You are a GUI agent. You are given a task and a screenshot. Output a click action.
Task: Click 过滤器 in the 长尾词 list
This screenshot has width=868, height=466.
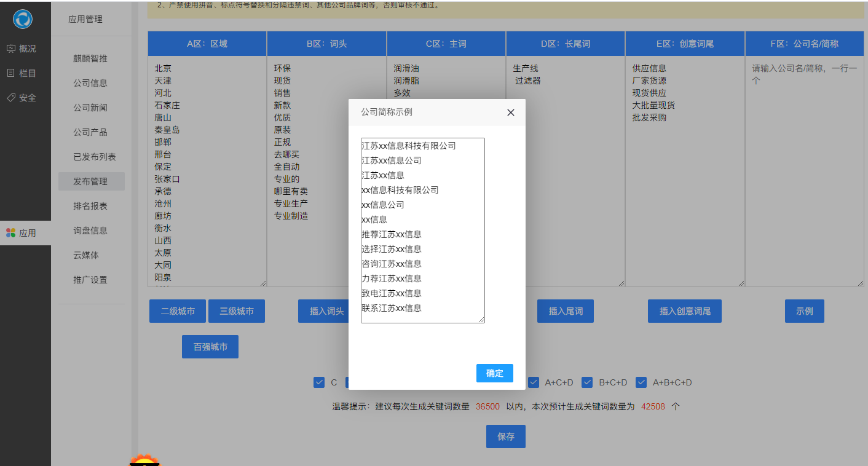(528, 81)
